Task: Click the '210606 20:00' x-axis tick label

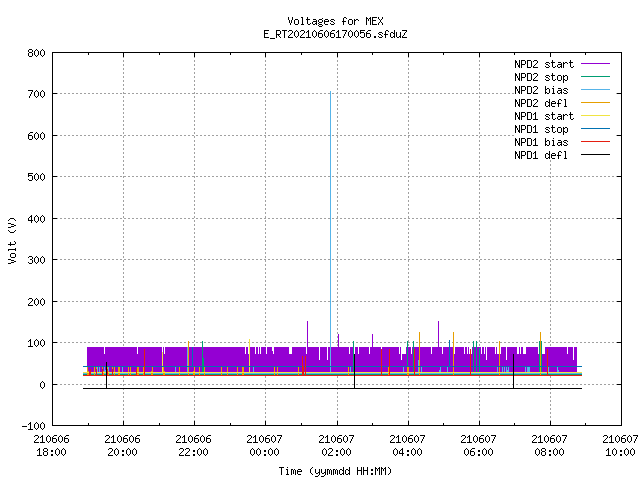Action: click(x=122, y=446)
